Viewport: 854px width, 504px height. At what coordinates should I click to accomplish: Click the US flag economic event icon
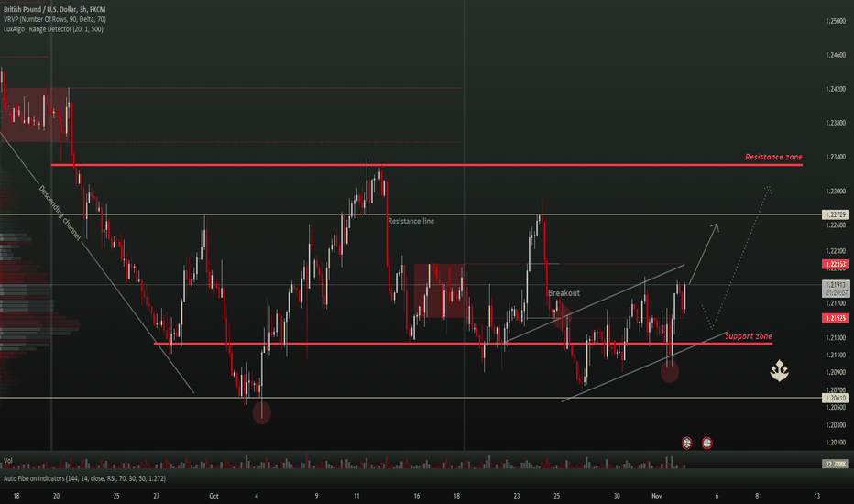707,443
